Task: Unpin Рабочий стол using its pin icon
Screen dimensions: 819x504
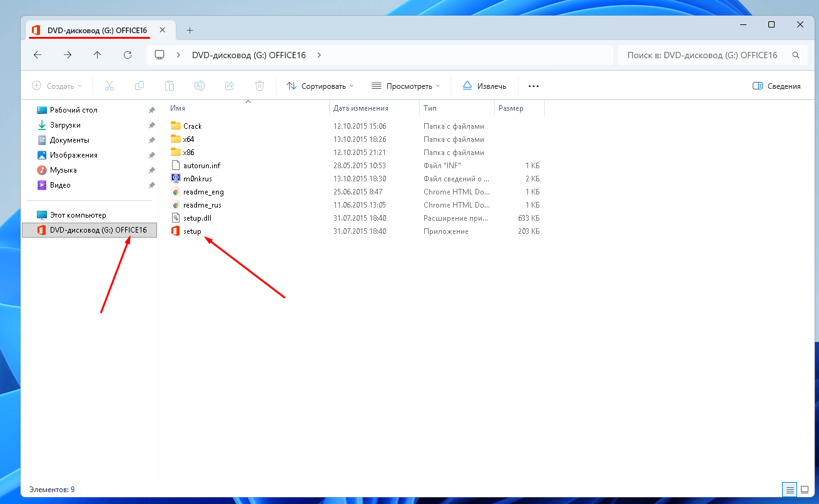Action: 151,110
